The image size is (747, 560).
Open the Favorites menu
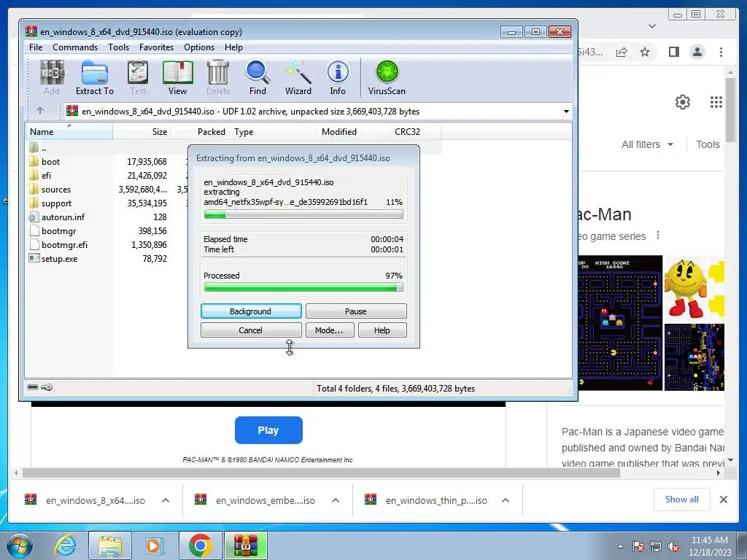coord(156,47)
